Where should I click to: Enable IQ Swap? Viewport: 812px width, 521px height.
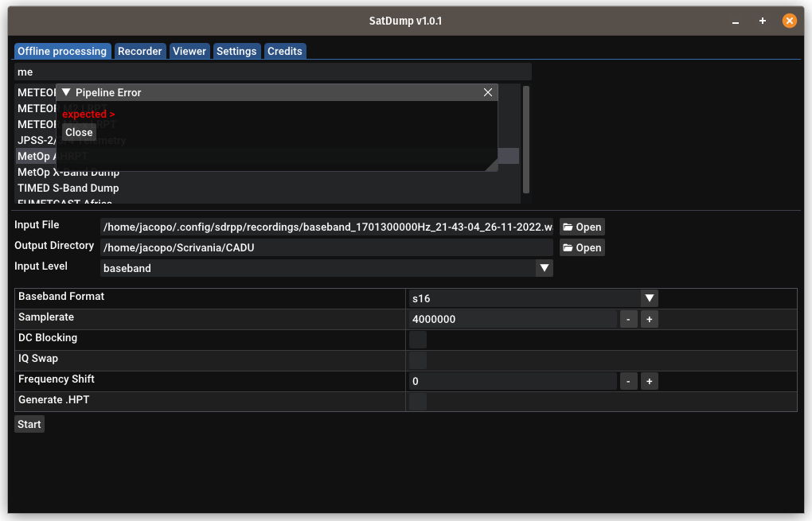pyautogui.click(x=417, y=359)
